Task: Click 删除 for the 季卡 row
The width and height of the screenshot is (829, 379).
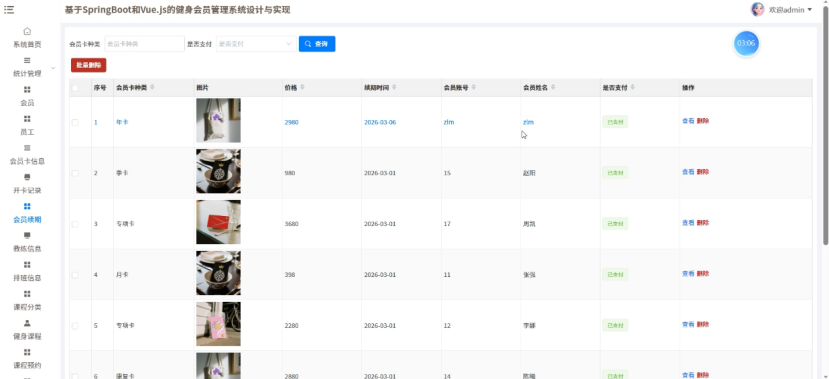Action: (x=703, y=172)
